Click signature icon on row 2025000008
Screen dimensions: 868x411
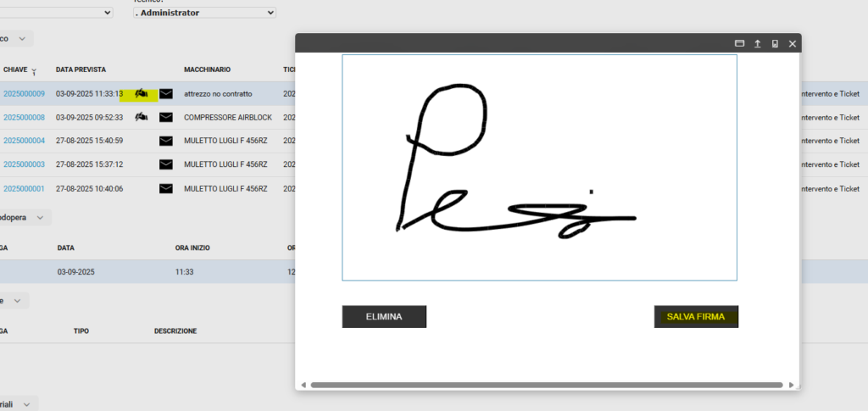[x=141, y=117]
